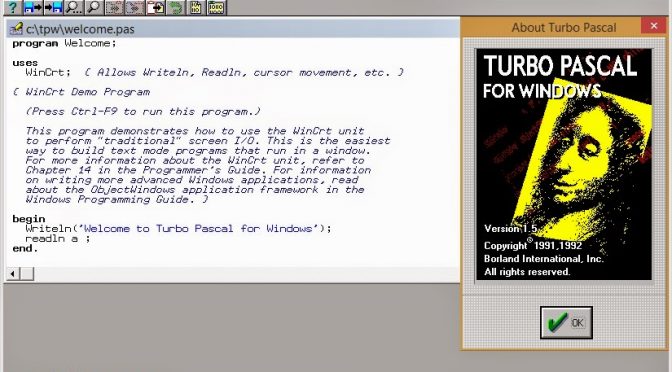This screenshot has height=372, width=672.
Task: Click the 'WinCrt;' unit name
Action: point(48,72)
